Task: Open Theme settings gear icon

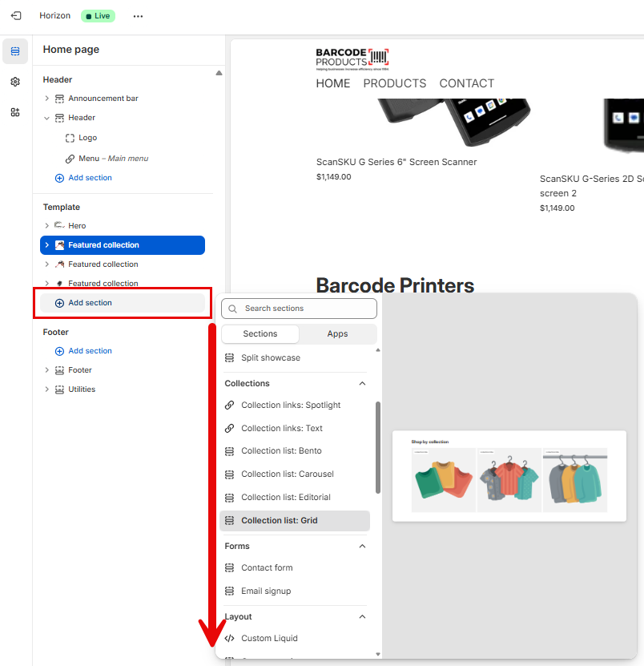Action: pyautogui.click(x=15, y=82)
